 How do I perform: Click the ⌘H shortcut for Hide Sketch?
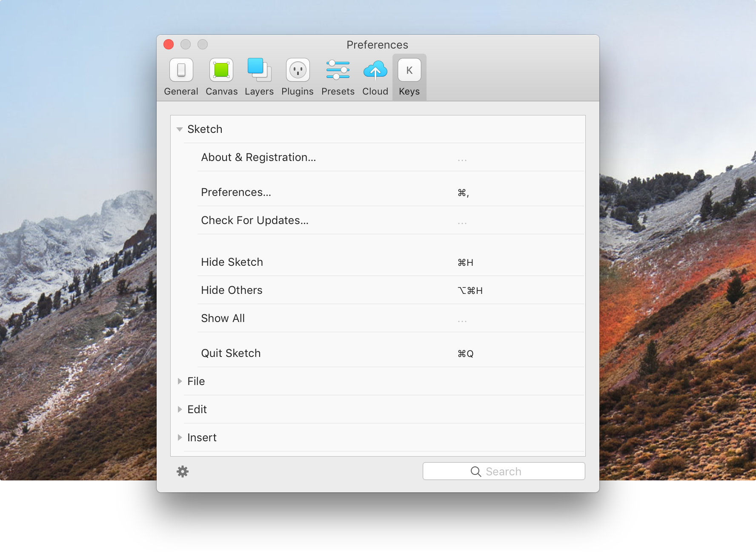(465, 262)
